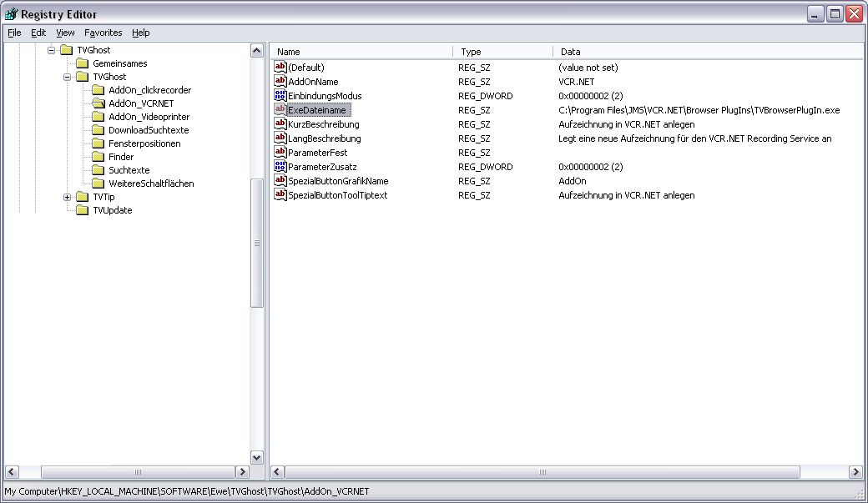Expand the TVTip registry key

tap(67, 197)
